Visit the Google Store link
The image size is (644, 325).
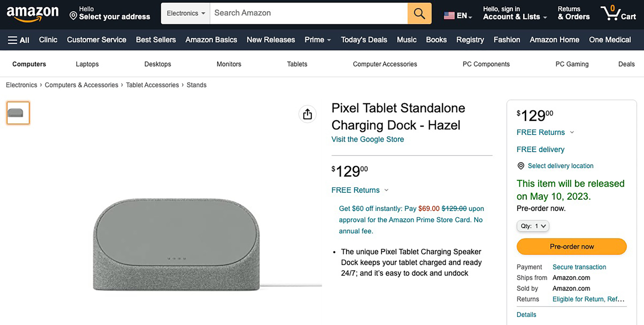[367, 139]
